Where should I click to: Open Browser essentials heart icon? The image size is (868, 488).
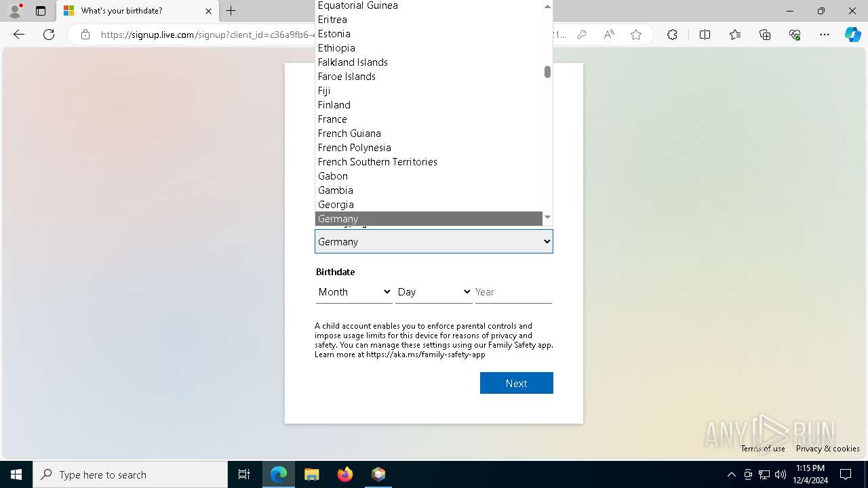coord(795,35)
